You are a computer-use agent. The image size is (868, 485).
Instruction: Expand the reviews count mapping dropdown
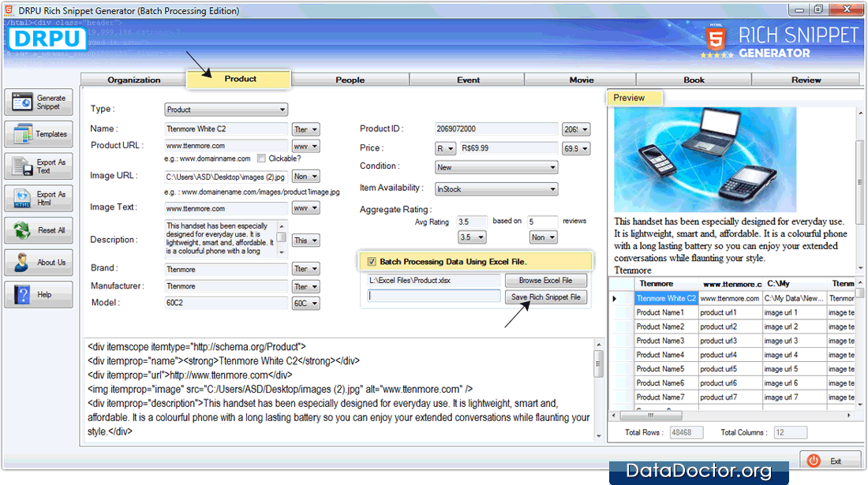click(543, 237)
